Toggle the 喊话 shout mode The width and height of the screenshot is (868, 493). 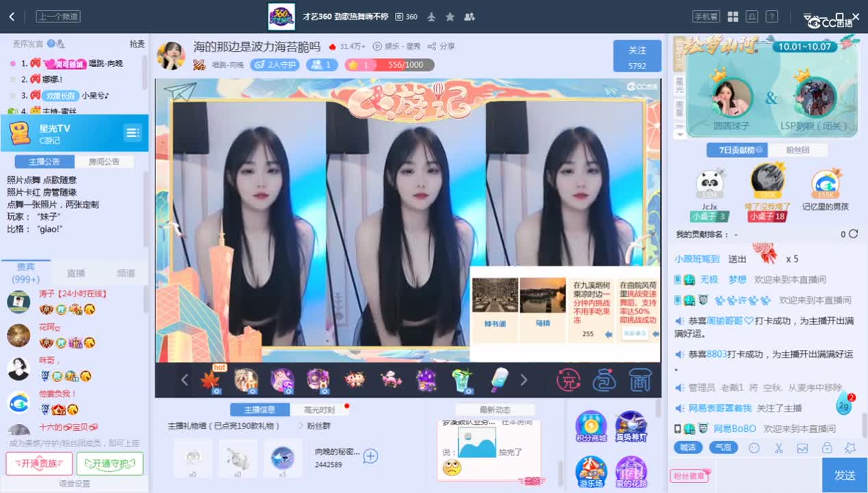click(688, 448)
